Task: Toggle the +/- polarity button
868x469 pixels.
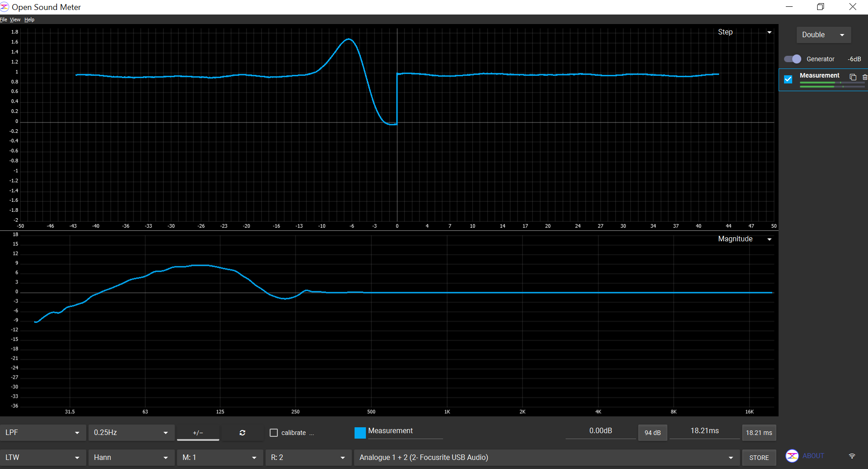Action: pyautogui.click(x=198, y=433)
